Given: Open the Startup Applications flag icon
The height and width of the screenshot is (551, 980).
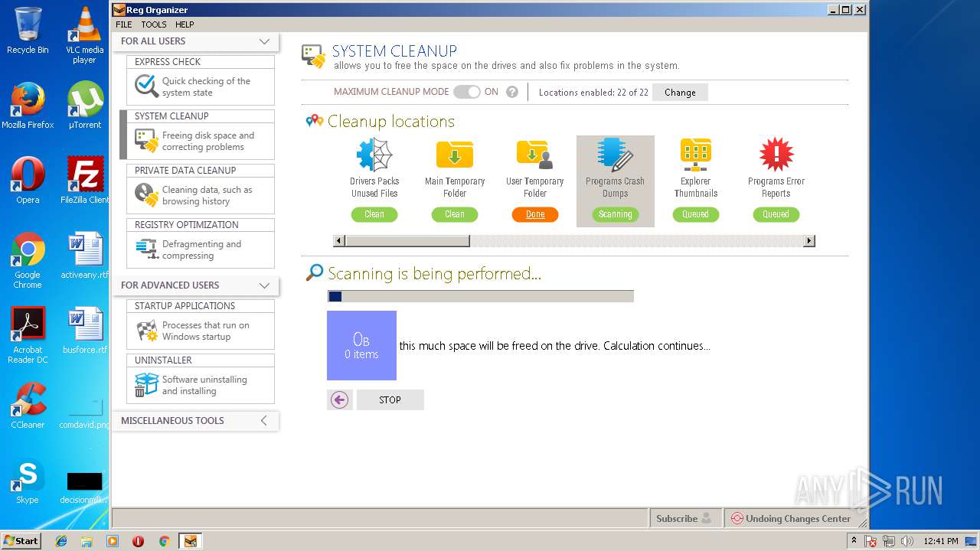Looking at the screenshot, I should [146, 331].
